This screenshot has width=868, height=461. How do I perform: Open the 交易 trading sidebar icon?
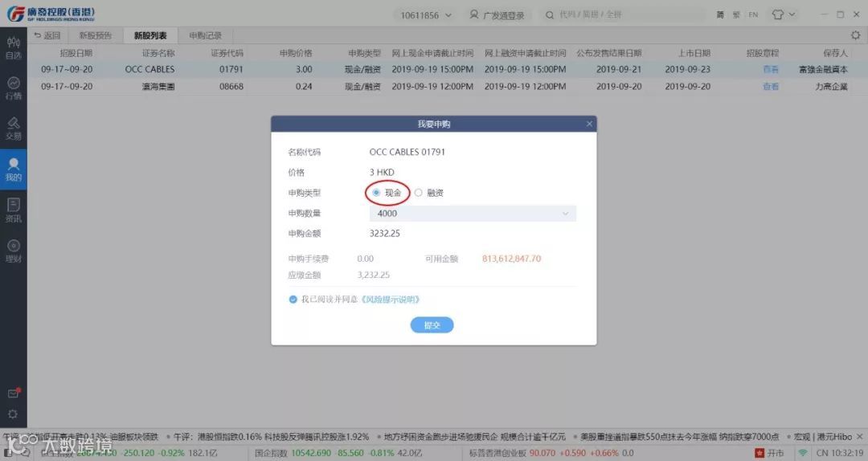click(x=14, y=129)
